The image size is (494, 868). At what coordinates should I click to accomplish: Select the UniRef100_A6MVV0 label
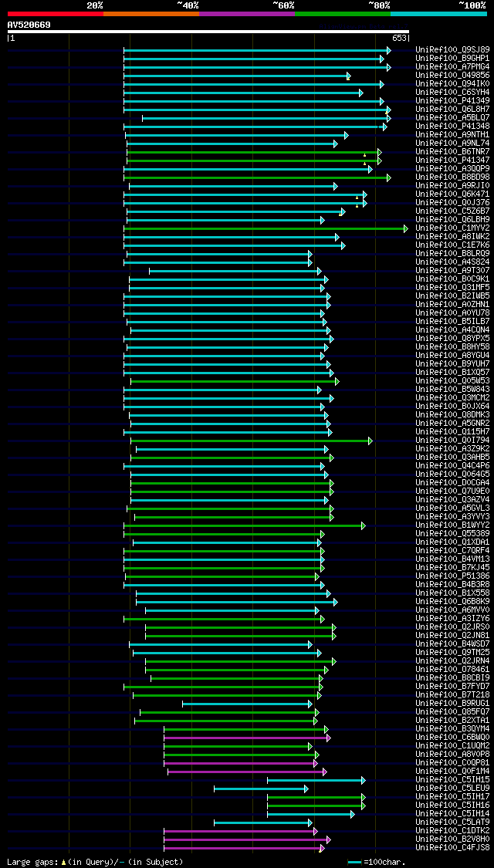452,610
